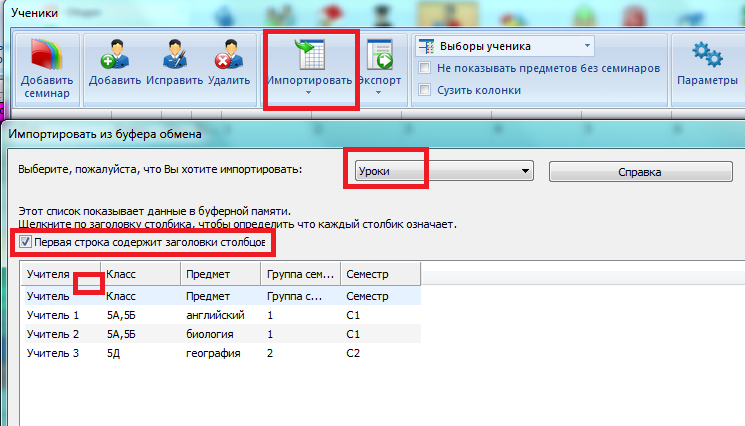Open Параметры settings gears icon

(707, 54)
